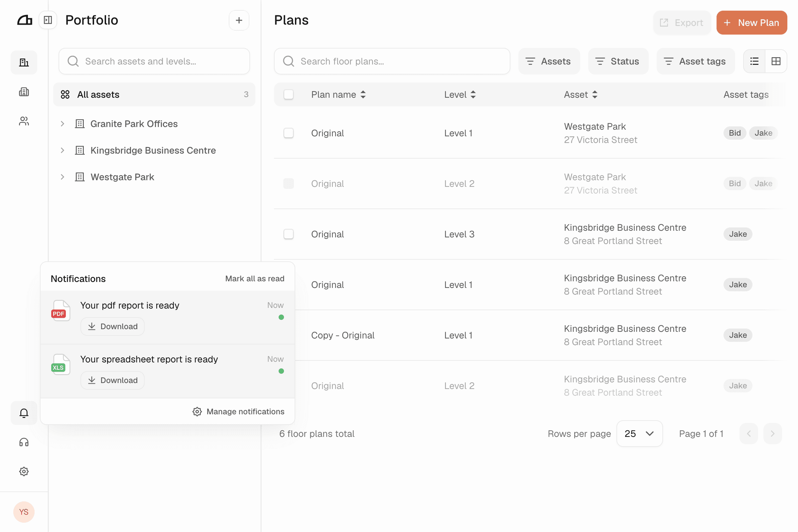This screenshot has height=532, width=798.
Task: Toggle the select-all plans checkbox
Action: coord(288,94)
